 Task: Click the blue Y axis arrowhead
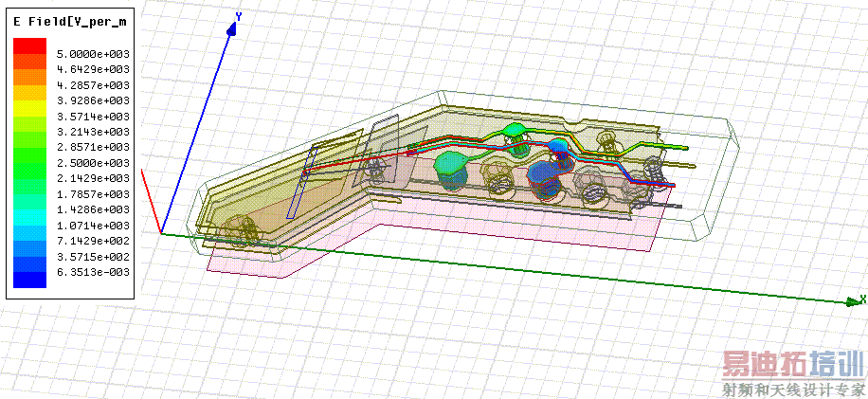pyautogui.click(x=232, y=30)
